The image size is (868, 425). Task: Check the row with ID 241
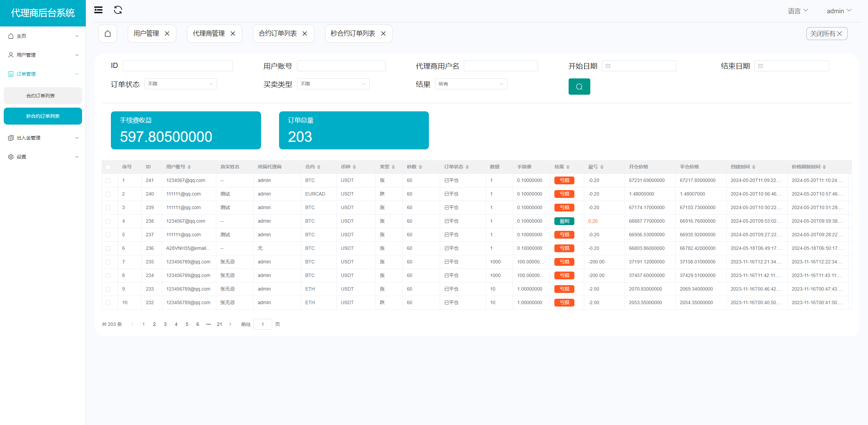click(x=108, y=181)
